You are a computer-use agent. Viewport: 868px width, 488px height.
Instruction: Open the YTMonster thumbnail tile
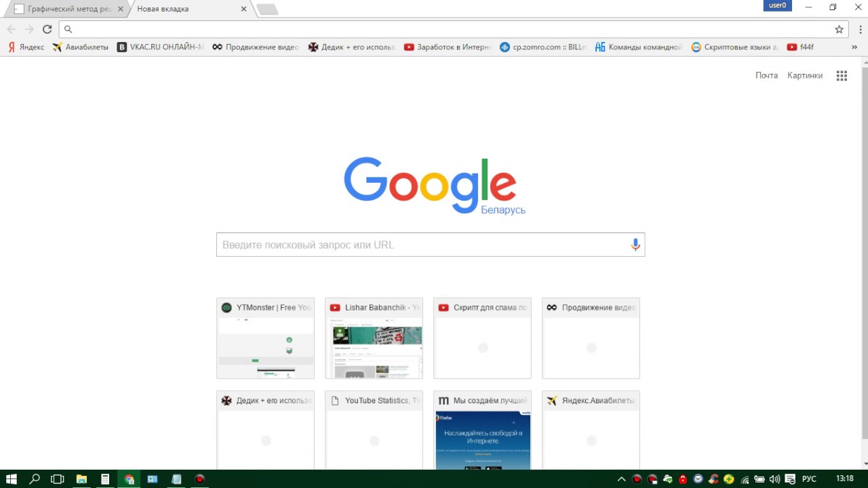265,338
